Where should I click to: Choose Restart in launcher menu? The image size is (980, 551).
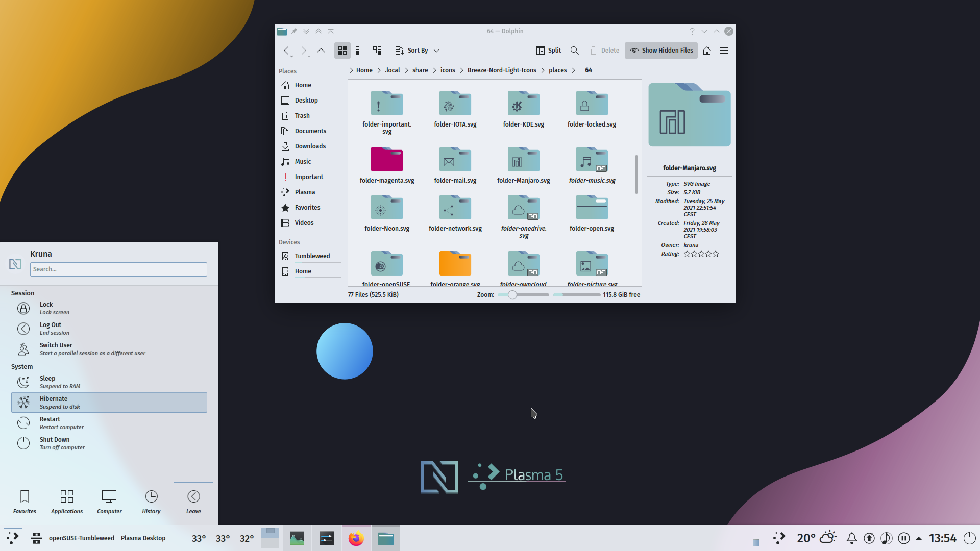click(109, 423)
